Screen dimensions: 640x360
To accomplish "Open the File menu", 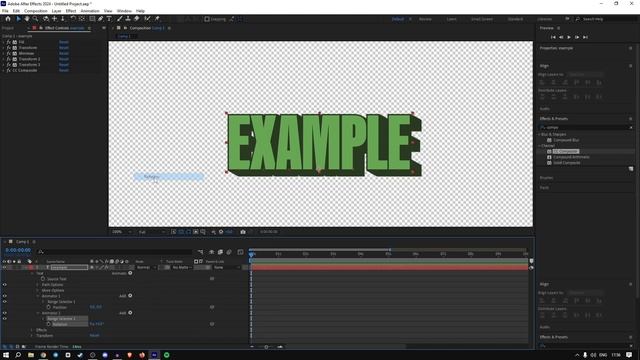I will 5,11.
